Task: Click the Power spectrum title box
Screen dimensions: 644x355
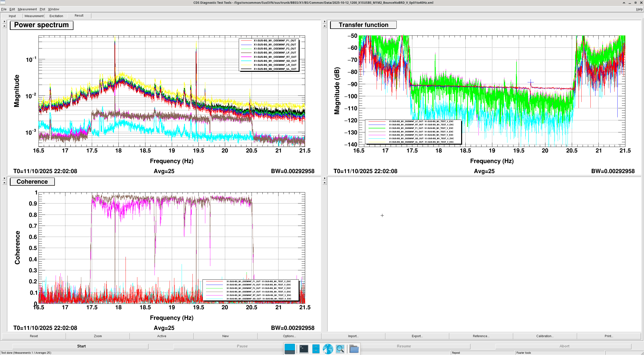Action: click(x=42, y=25)
